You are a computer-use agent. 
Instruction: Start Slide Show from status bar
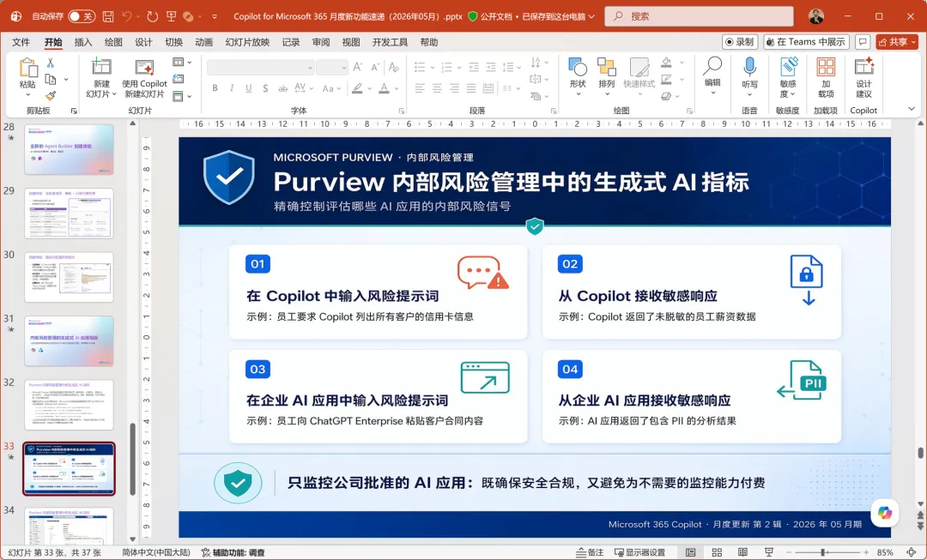pos(768,552)
